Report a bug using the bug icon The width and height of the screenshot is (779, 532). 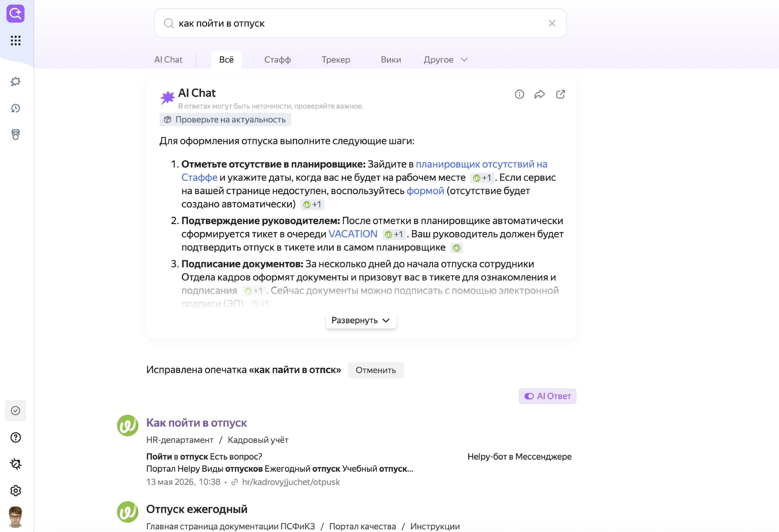click(15, 464)
